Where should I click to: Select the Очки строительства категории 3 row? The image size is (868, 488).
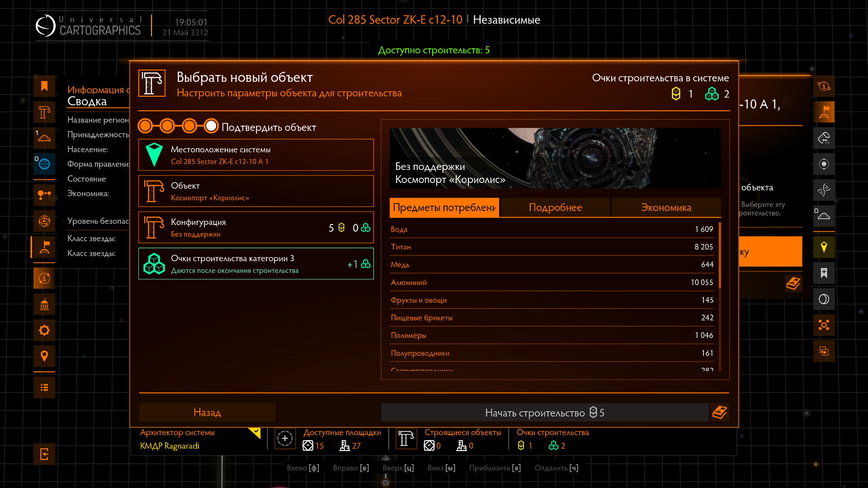point(256,263)
